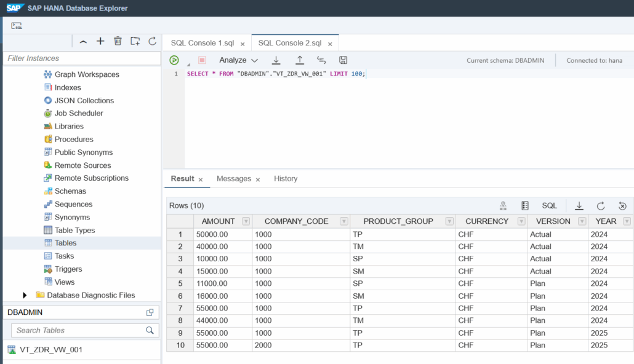Viewport: 634px width, 364px height.
Task: Click the Filter Instances input field
Action: (82, 58)
